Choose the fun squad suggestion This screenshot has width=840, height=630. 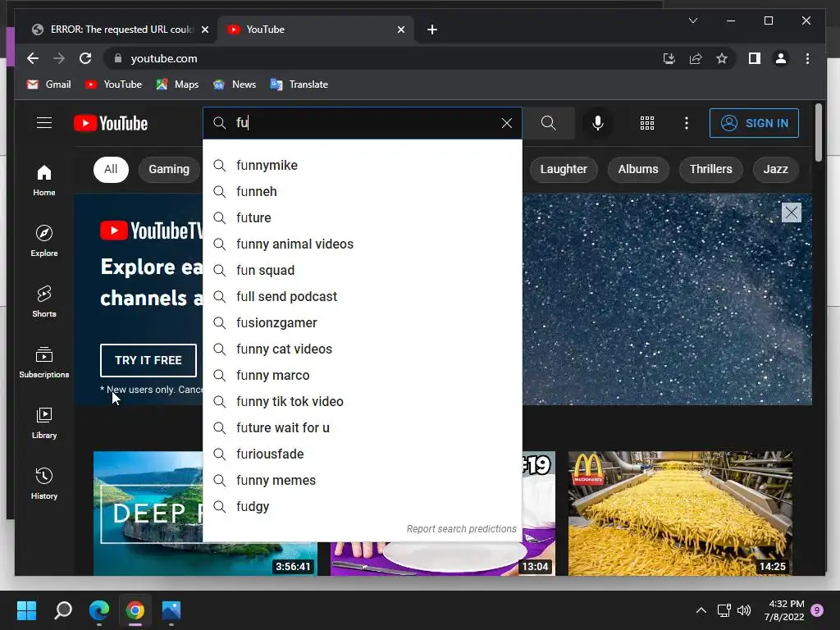click(x=363, y=270)
